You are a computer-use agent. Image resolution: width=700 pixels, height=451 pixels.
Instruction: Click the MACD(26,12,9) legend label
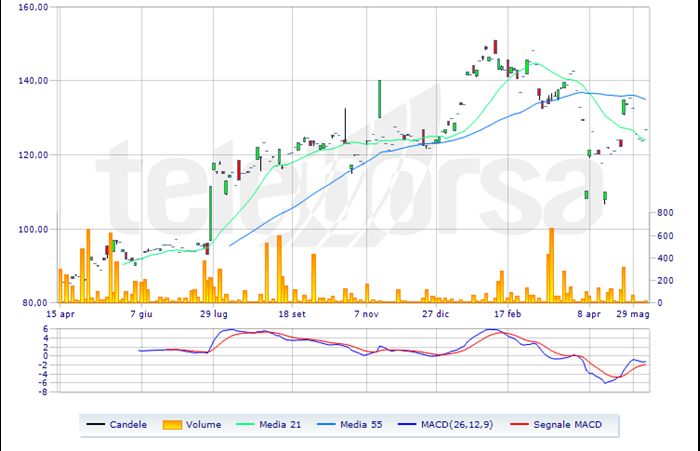457,425
